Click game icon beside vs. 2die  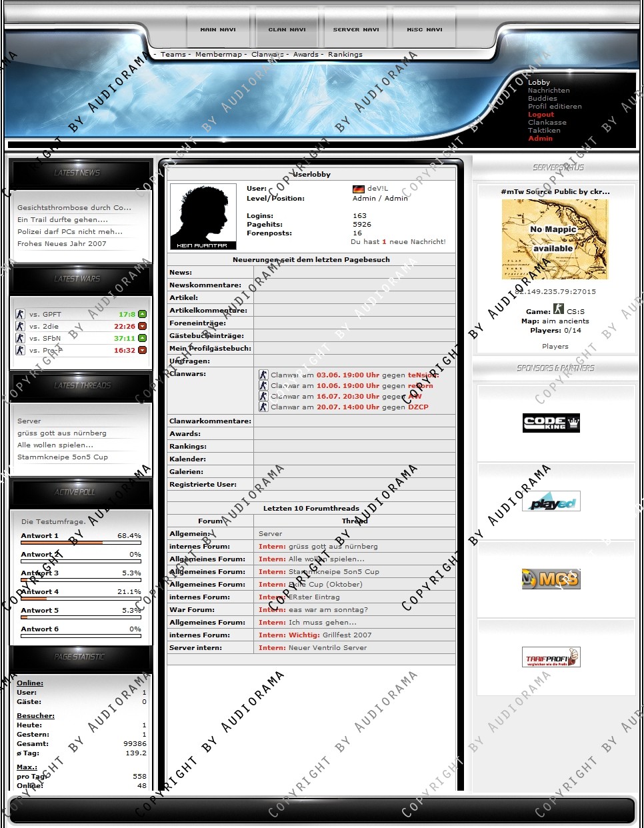20,326
